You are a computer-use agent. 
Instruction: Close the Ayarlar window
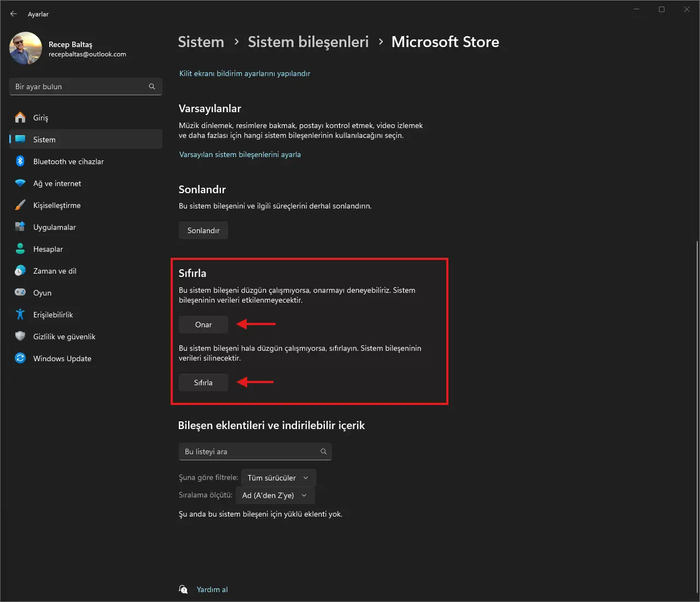[x=687, y=9]
